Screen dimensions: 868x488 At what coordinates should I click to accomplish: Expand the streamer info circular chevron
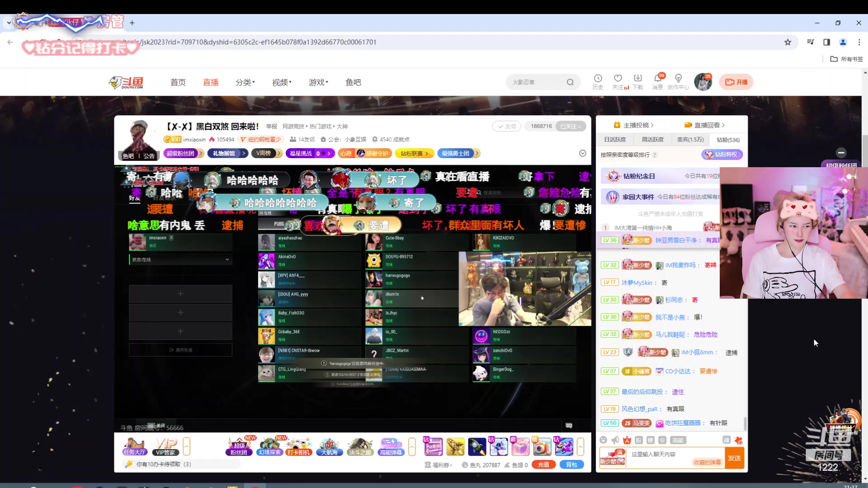click(583, 153)
